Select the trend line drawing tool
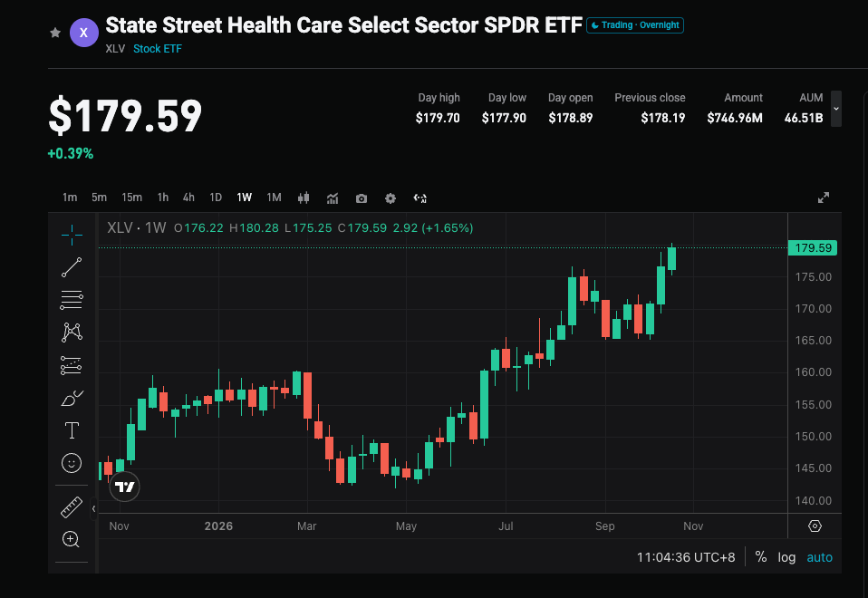Viewport: 868px width, 598px height. (x=72, y=267)
